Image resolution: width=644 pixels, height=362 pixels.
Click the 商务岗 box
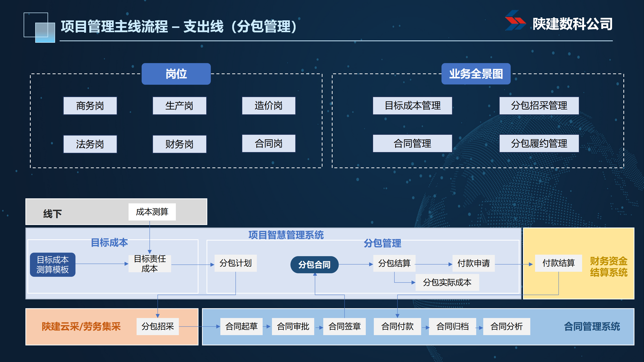[90, 106]
